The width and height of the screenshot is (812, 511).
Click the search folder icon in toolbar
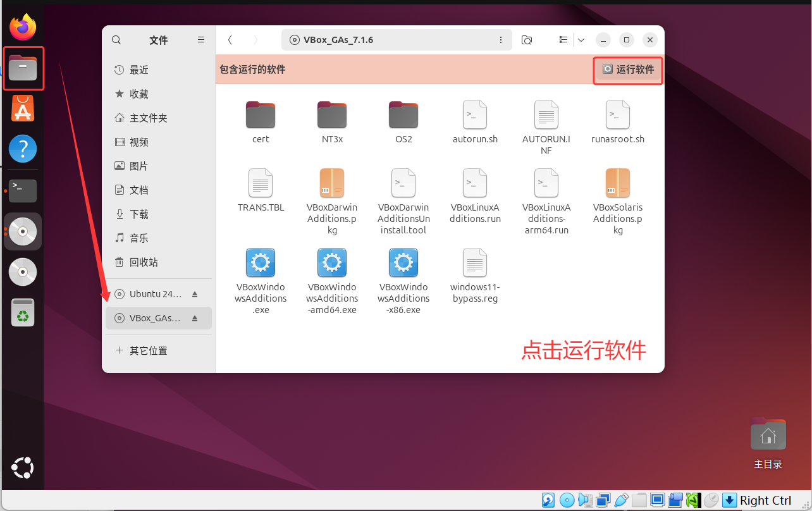coord(527,40)
